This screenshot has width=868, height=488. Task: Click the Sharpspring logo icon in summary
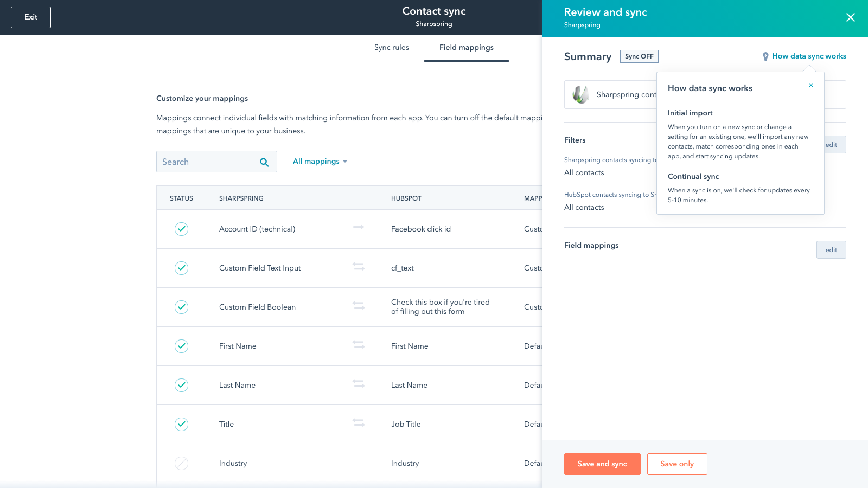(x=580, y=94)
